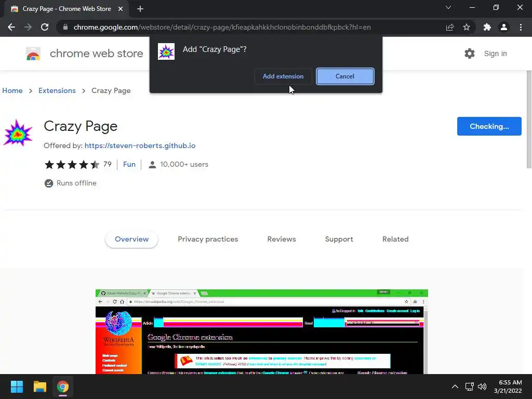Show hidden system tray icons

pyautogui.click(x=455, y=387)
